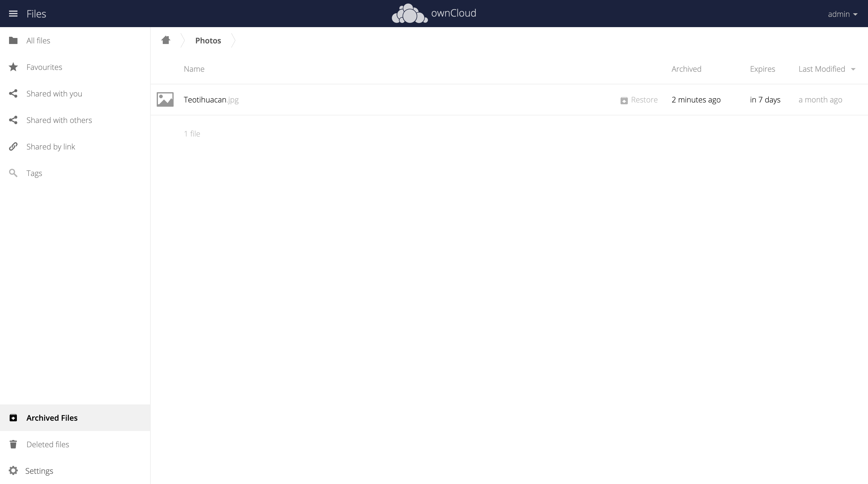Viewport: 868px width, 484px height.
Task: Click the All files menu item
Action: (x=38, y=40)
